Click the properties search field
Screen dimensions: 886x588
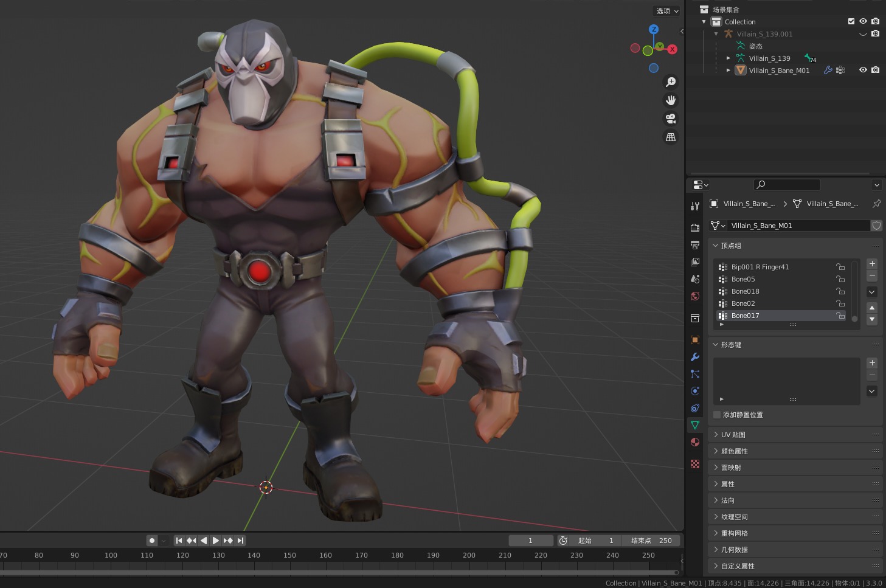[787, 185]
